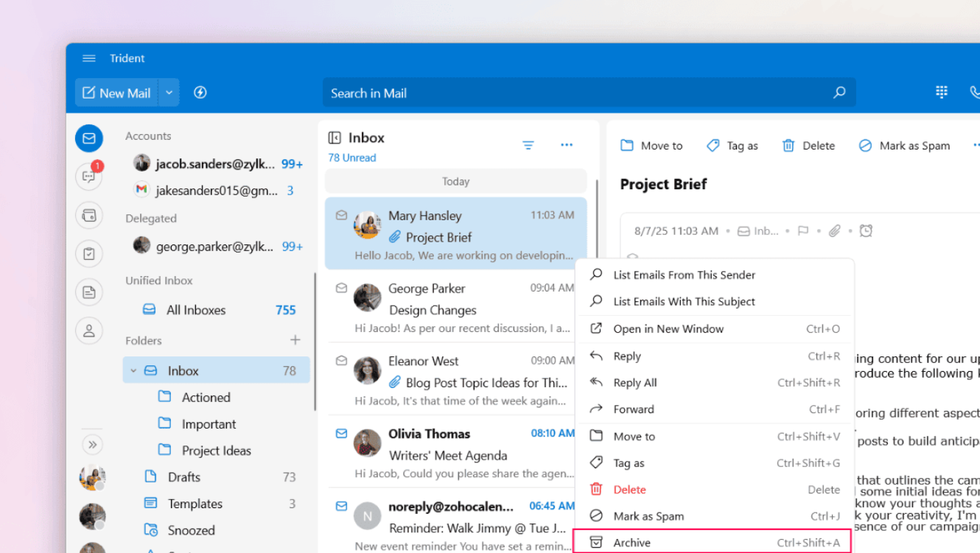This screenshot has width=980, height=553.
Task: Compose a message with the New Mail button
Action: (x=117, y=93)
